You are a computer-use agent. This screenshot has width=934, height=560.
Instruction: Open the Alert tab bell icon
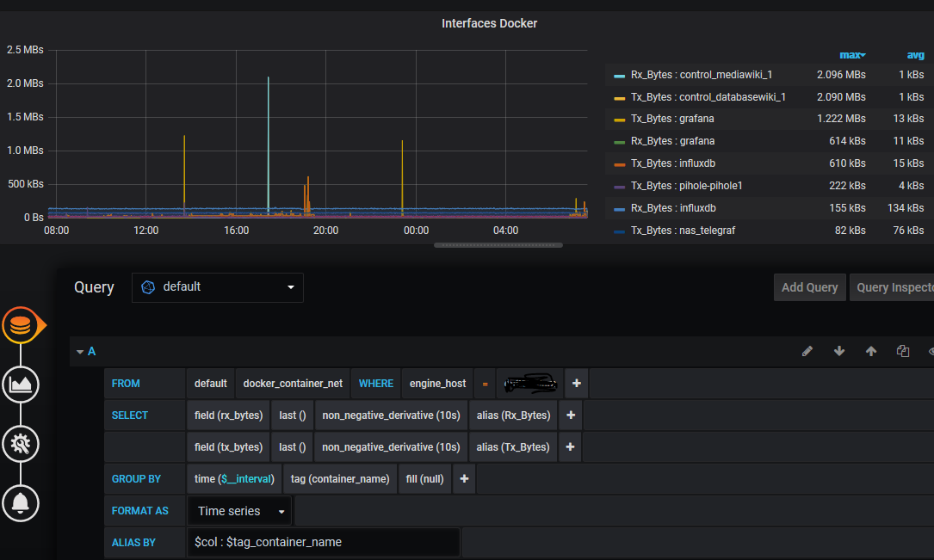pos(20,502)
